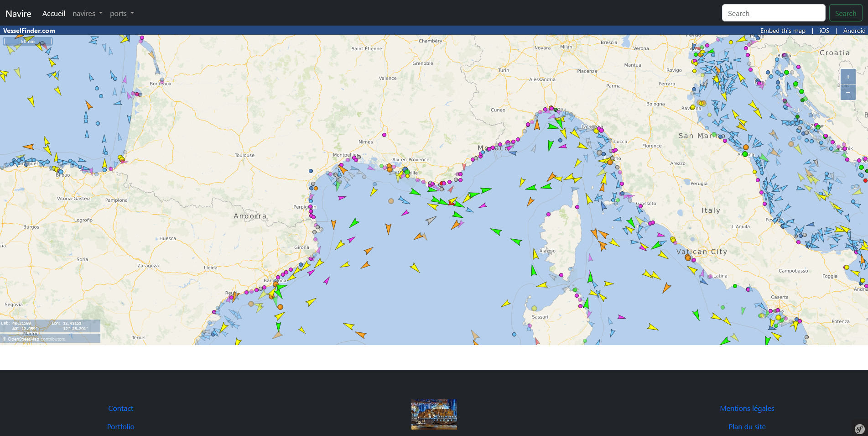
Task: Open the Embed this map link
Action: [x=783, y=31]
